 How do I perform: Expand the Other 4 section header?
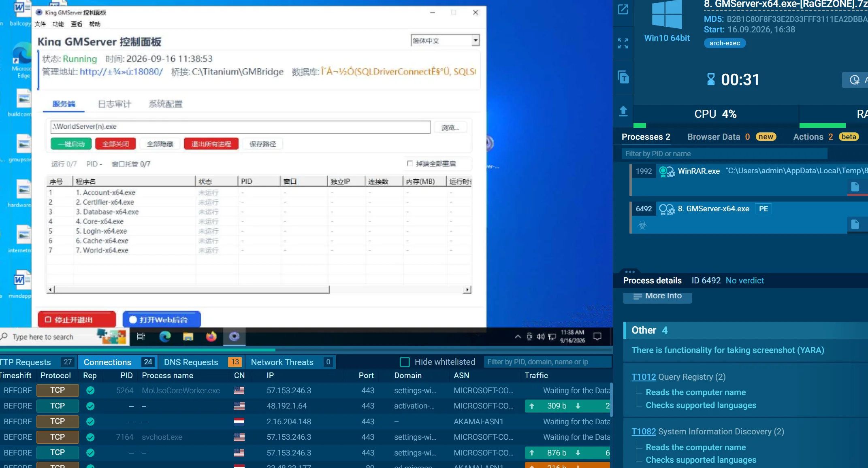click(x=745, y=330)
